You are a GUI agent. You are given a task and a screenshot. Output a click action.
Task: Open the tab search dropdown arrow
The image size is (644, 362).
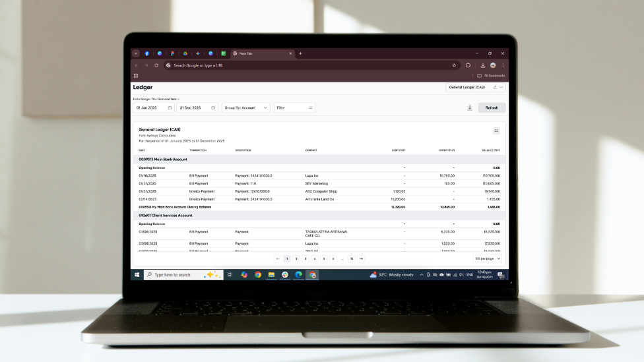coord(135,53)
